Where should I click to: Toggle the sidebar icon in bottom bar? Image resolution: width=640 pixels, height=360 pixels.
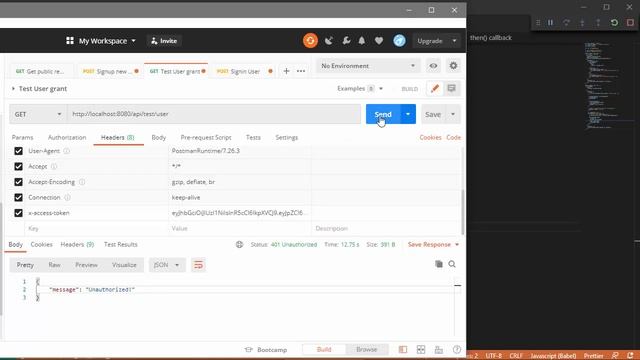403,349
